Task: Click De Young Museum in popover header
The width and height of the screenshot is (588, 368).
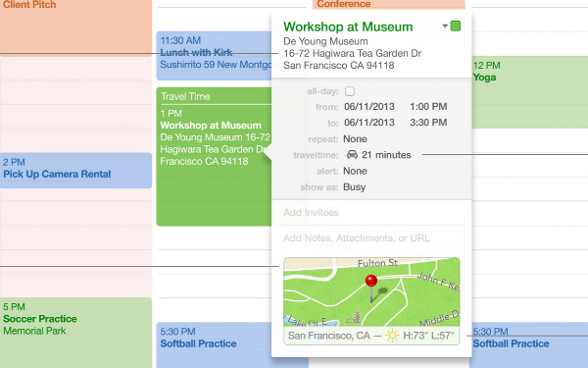Action: coord(325,41)
